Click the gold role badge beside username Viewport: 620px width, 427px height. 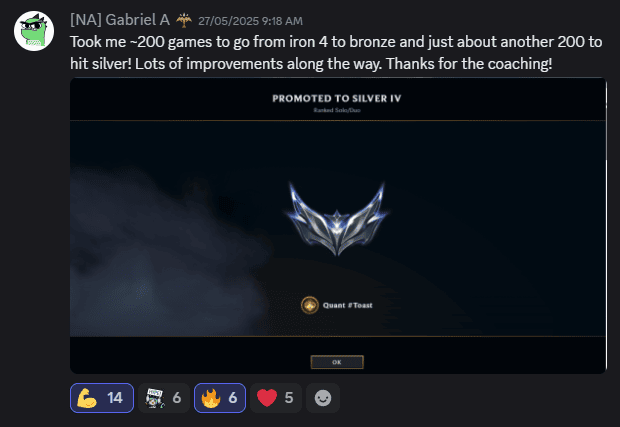tap(184, 20)
